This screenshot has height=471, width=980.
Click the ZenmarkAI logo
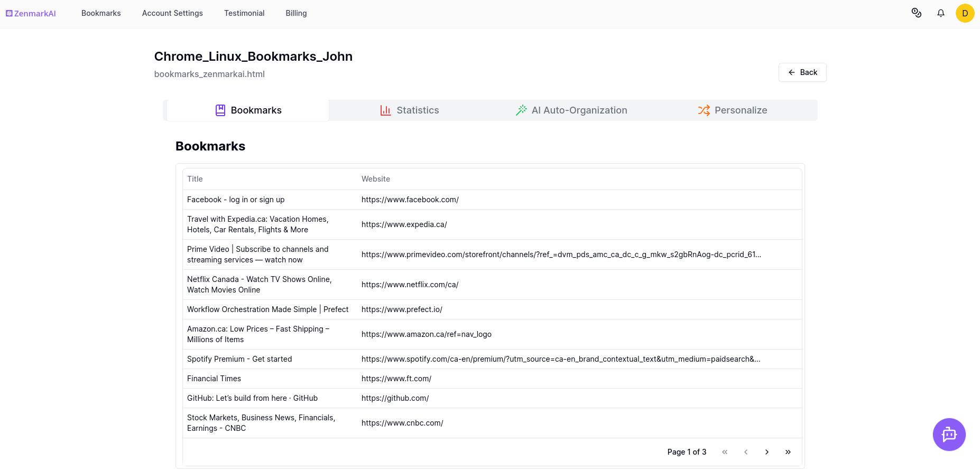(31, 13)
